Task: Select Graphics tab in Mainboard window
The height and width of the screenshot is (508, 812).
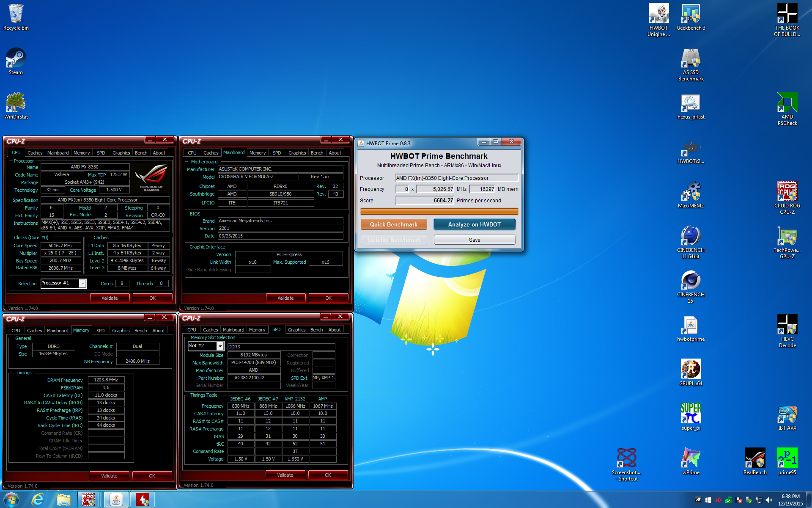Action: (x=297, y=153)
